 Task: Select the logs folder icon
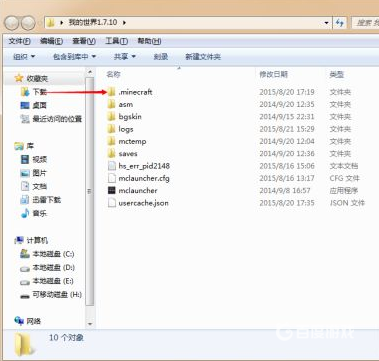tap(111, 129)
